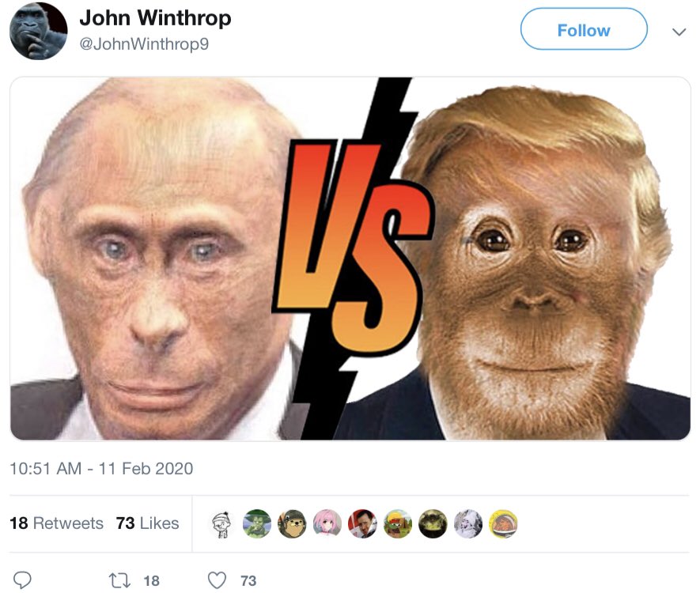The height and width of the screenshot is (593, 700).
Task: Click the reply speech bubble icon
Action: (22, 580)
